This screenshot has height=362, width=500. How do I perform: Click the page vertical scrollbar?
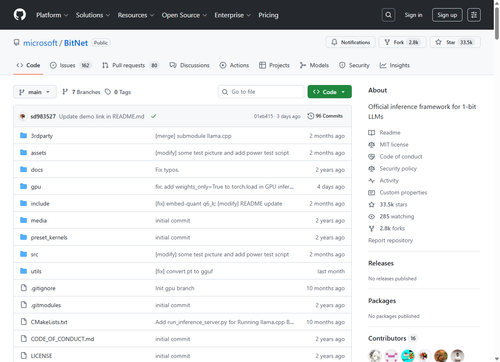(497, 23)
